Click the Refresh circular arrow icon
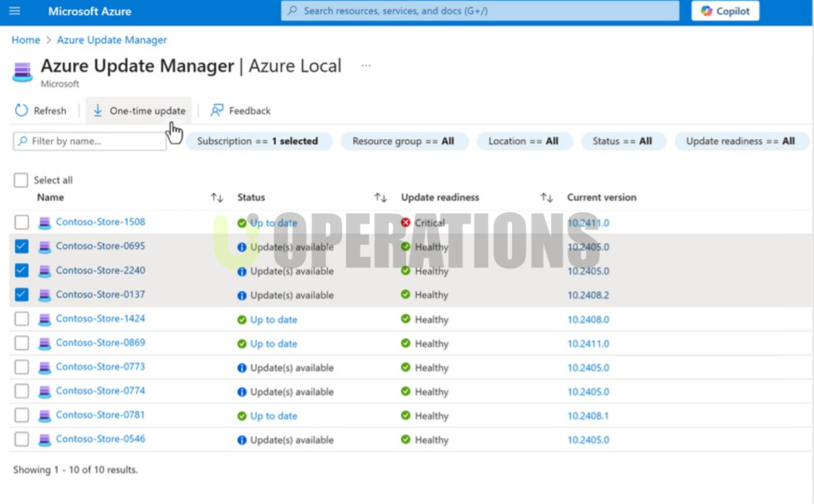The image size is (814, 504). pyautogui.click(x=21, y=110)
